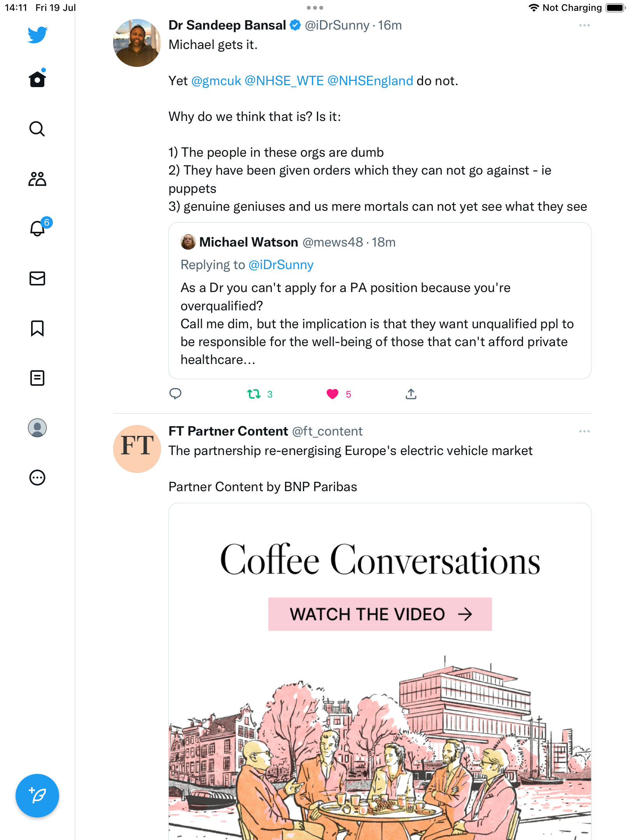Viewport: 630px width, 840px height.
Task: Reply to Dr Sandeep Bansal's tweet
Action: (175, 394)
